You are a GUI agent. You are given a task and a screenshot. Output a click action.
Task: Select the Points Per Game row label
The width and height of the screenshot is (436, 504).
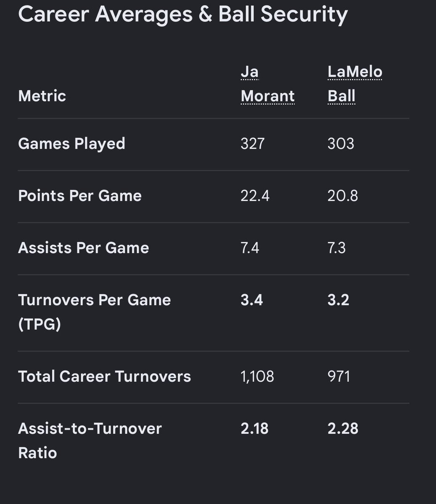coord(80,196)
